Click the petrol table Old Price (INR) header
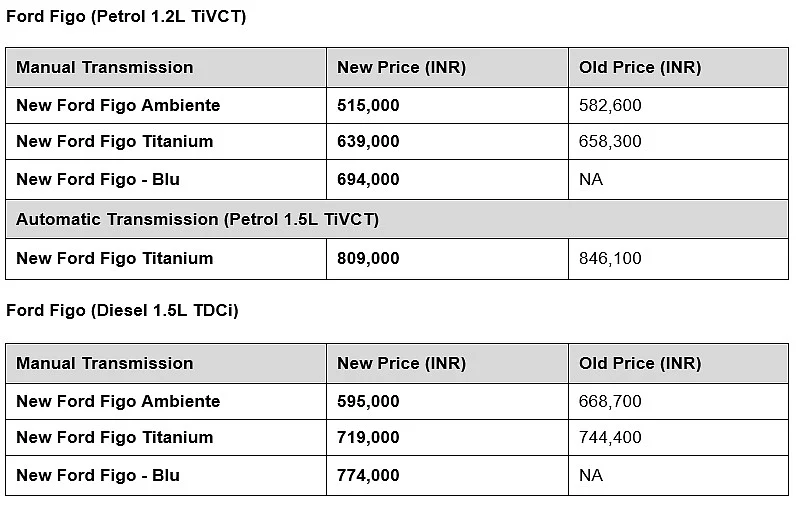The width and height of the screenshot is (803, 513). pos(678,68)
